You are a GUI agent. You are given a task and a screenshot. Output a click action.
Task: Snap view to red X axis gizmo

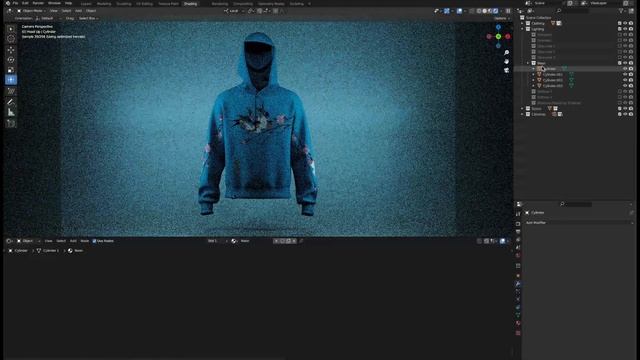click(x=508, y=37)
